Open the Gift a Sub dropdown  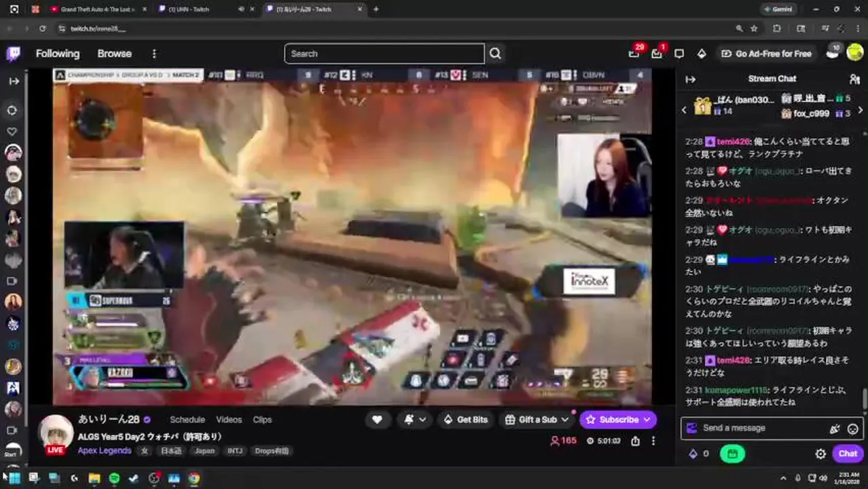coord(537,420)
